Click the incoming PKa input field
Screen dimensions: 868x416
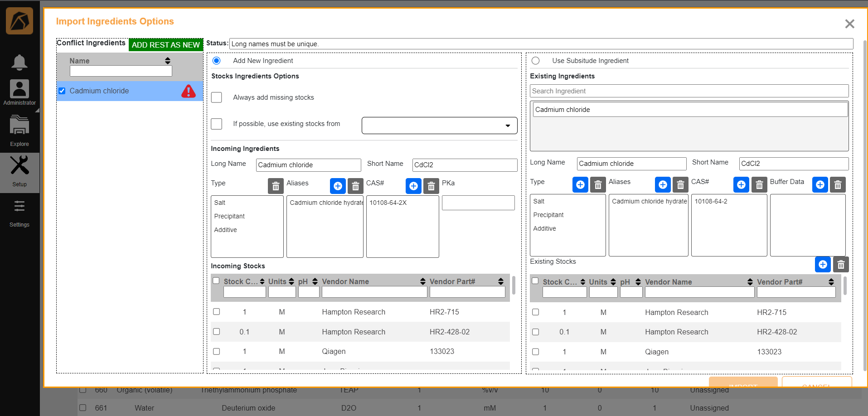(x=478, y=203)
